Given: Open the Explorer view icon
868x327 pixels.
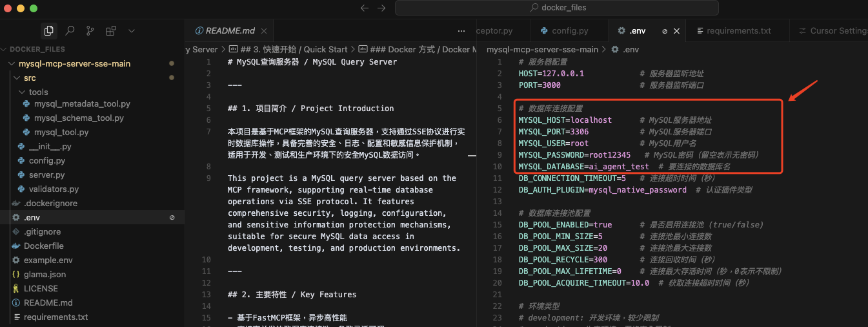Looking at the screenshot, I should pos(48,30).
